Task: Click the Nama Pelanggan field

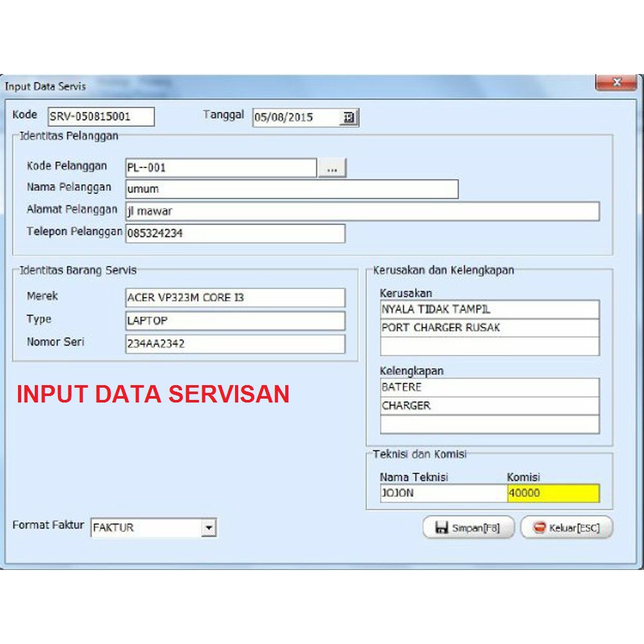Action: [x=291, y=189]
